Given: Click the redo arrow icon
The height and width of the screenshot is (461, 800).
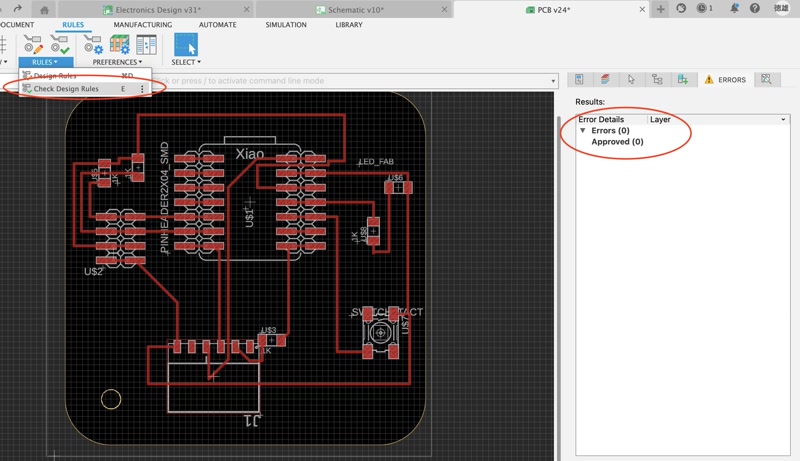Looking at the screenshot, I should pyautogui.click(x=18, y=9).
